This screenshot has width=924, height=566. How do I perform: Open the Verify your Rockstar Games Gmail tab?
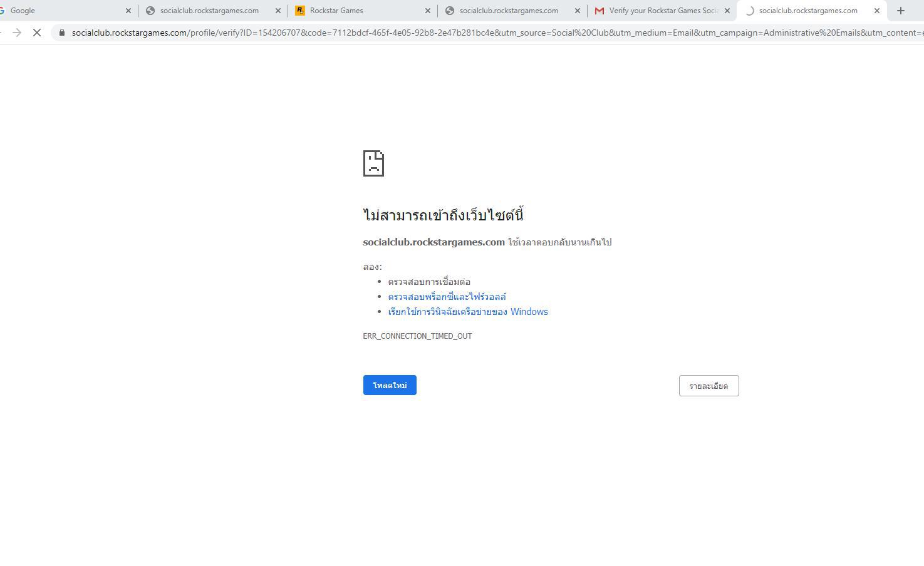(x=663, y=11)
